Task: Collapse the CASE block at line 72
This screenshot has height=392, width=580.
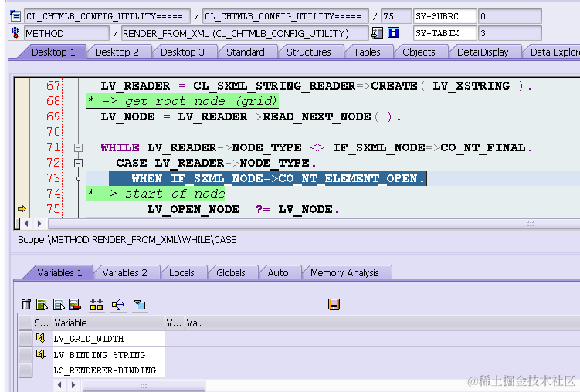Action: [79, 163]
